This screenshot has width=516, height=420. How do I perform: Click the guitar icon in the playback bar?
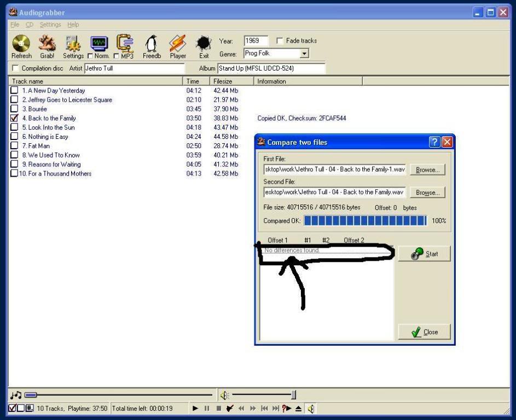coord(230,408)
